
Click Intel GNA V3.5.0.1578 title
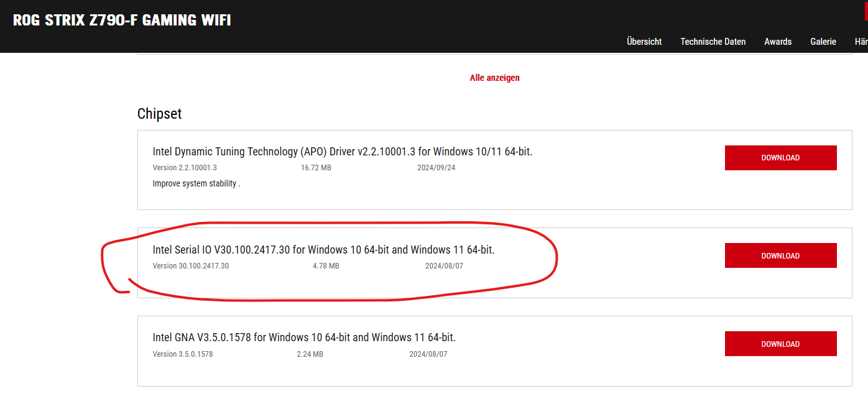click(304, 337)
